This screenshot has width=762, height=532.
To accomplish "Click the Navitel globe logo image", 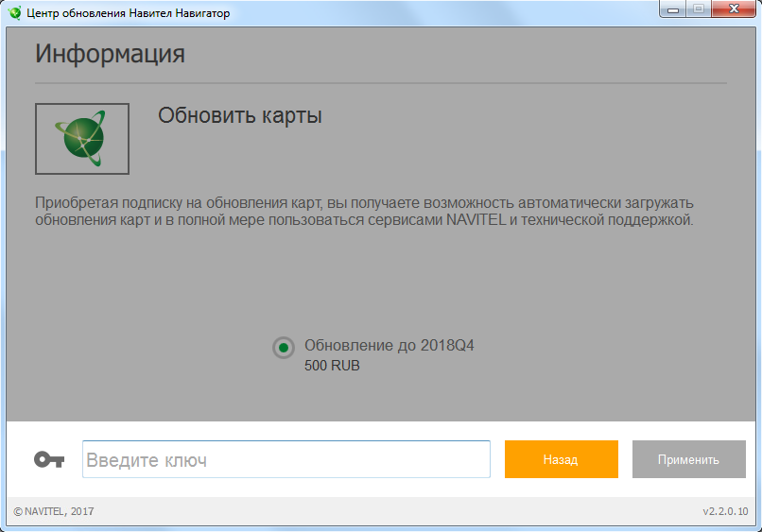I will [x=82, y=139].
